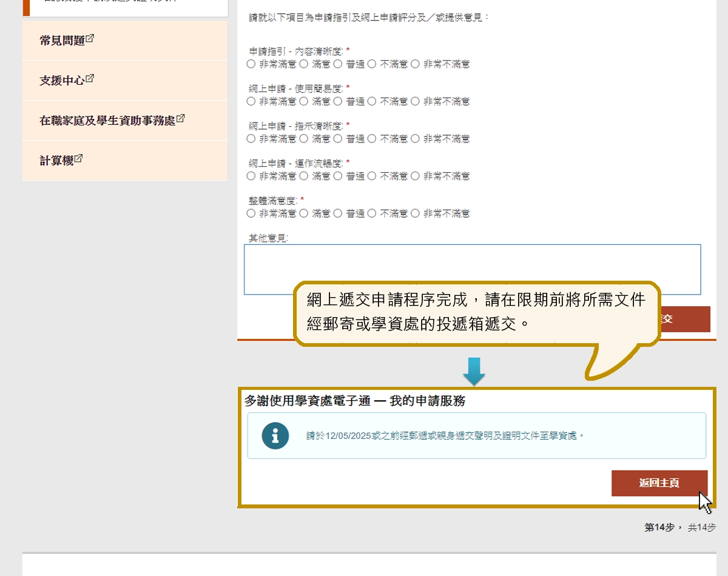Open the 支援中心 sidebar item
This screenshot has width=728, height=576.
[x=62, y=81]
